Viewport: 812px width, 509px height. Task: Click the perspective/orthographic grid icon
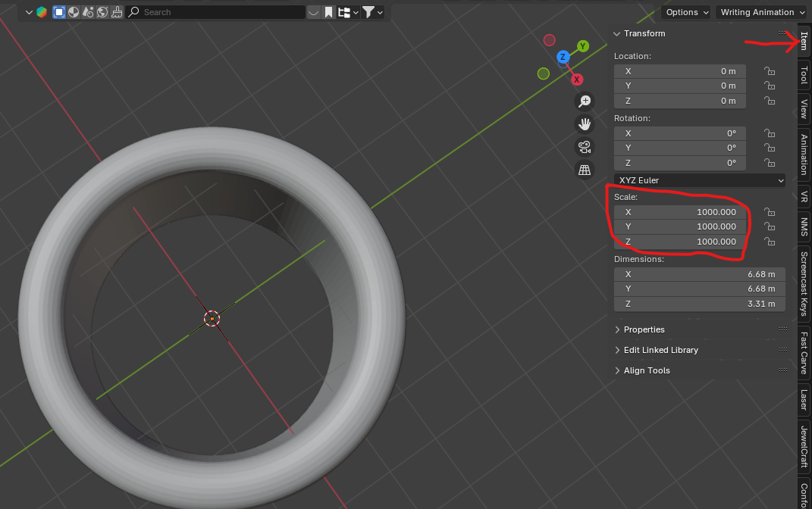coord(584,170)
